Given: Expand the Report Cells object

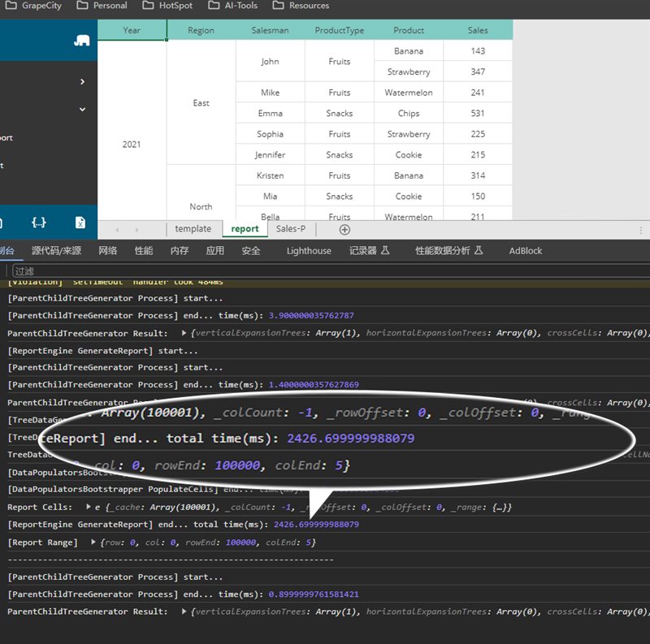Looking at the screenshot, I should 89,507.
